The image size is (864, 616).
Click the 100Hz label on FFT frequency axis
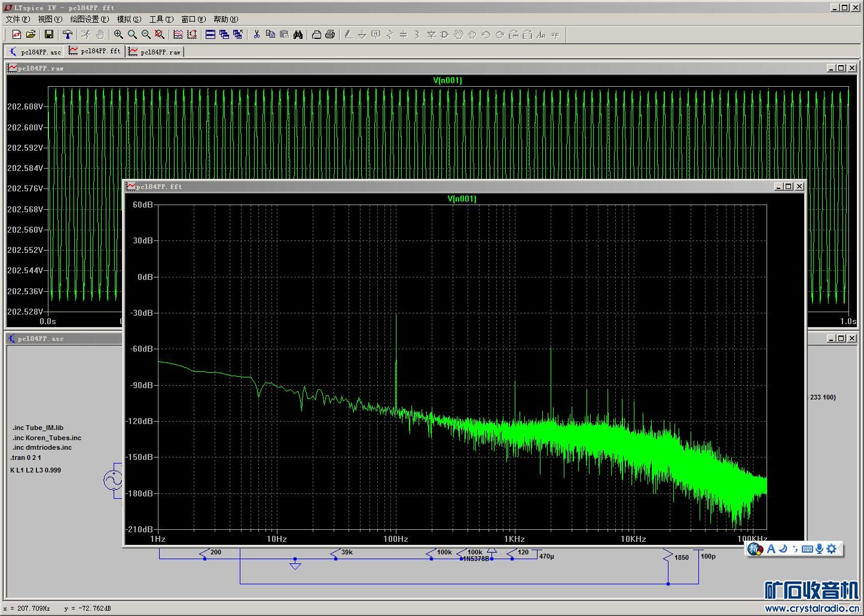[396, 539]
